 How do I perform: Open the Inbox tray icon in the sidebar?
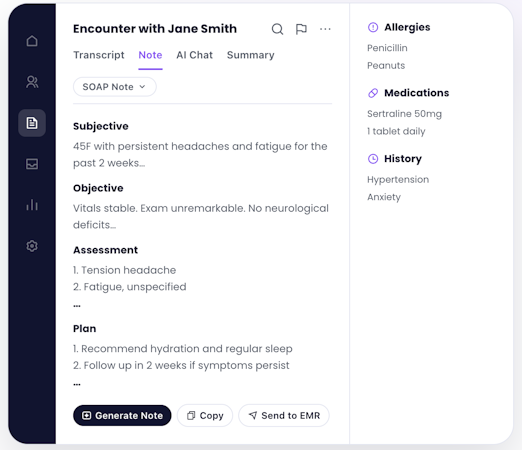pos(32,164)
